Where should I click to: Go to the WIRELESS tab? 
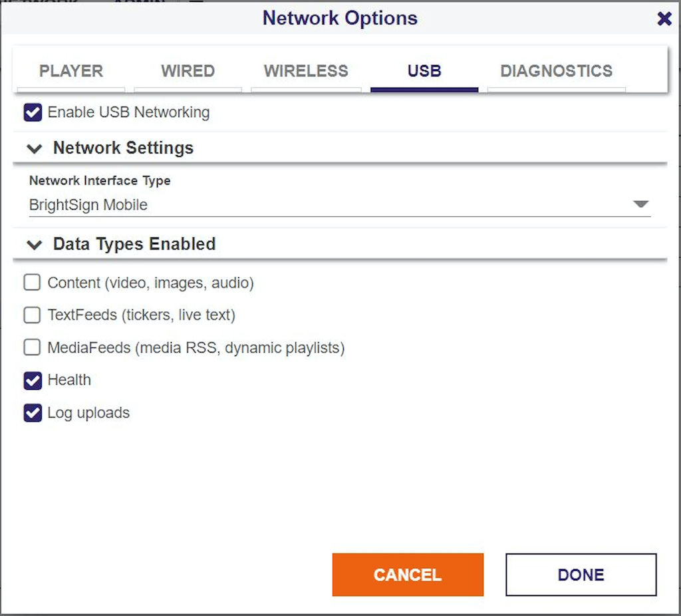(x=306, y=71)
